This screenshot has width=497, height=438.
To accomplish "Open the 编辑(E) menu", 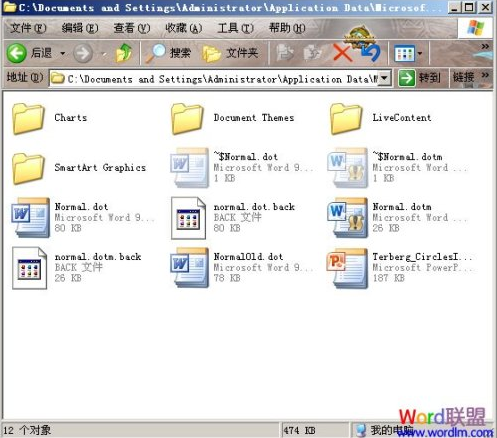I will [80, 28].
